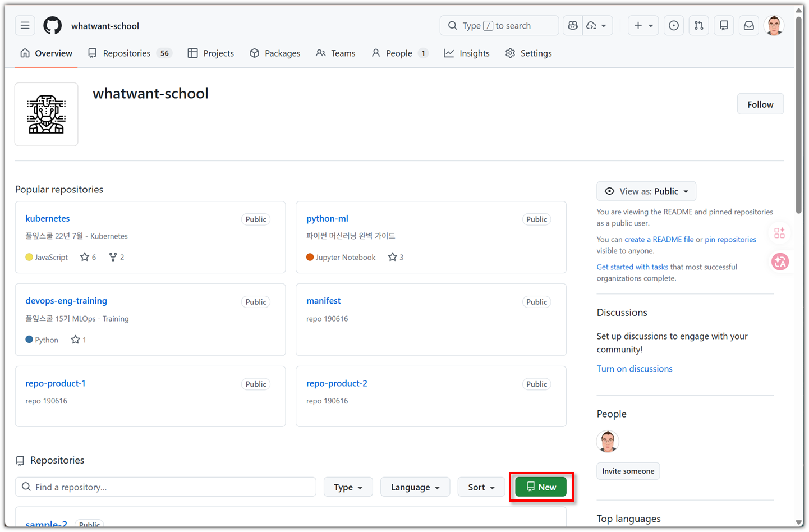Expand the create new plus dropdown
The height and width of the screenshot is (532, 809).
(x=643, y=26)
